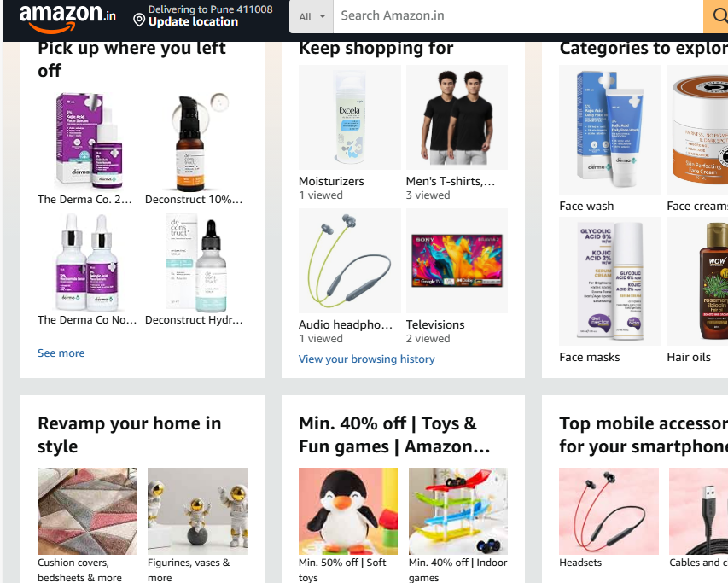
Task: Open the Face wash category image
Action: 610,130
